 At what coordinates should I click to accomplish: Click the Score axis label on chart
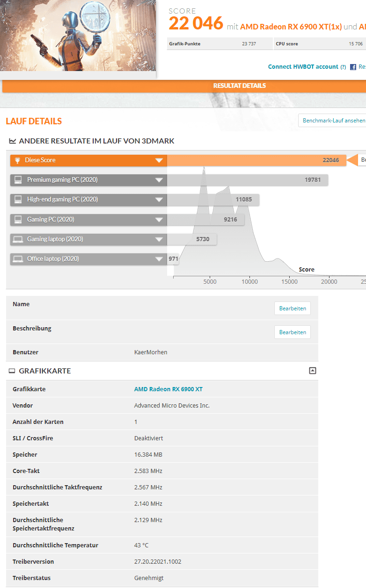coord(307,270)
